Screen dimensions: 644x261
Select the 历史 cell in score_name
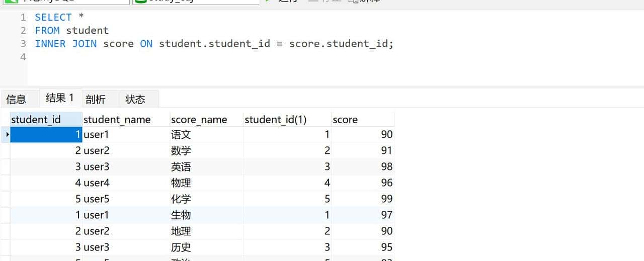pyautogui.click(x=181, y=247)
